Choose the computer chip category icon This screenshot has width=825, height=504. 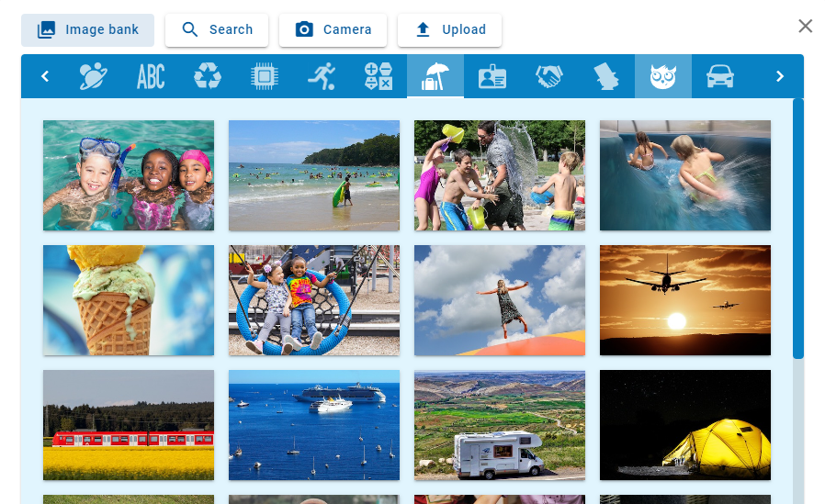tap(264, 76)
